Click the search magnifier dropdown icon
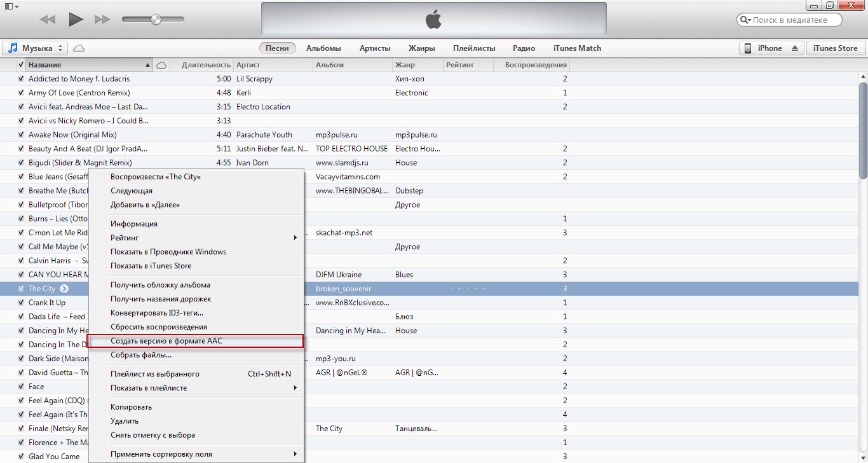868x463 pixels. (745, 20)
